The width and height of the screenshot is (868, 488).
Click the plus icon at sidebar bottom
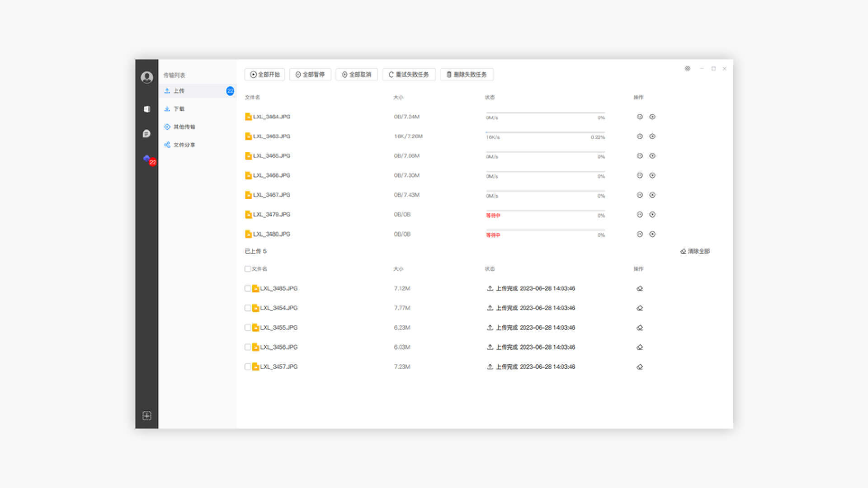[146, 416]
